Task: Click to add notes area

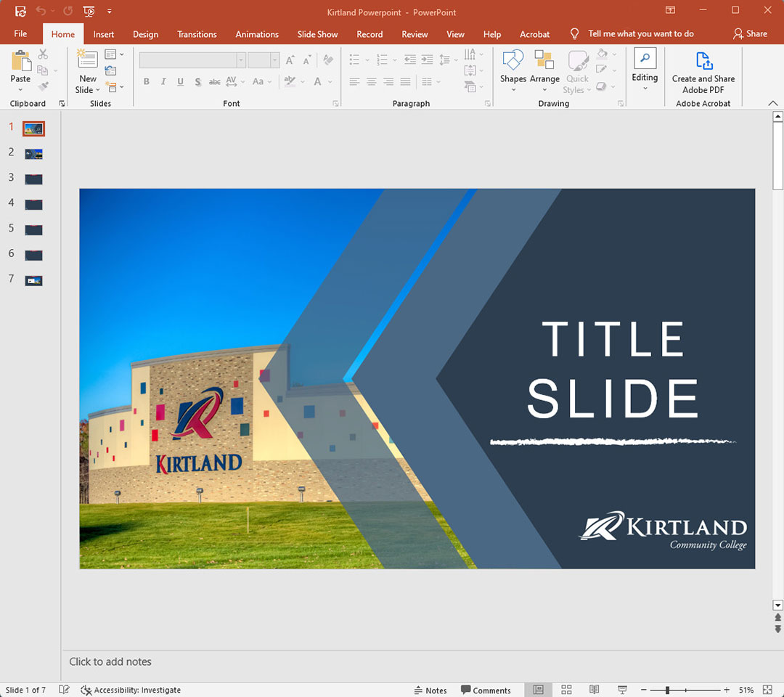Action: [x=110, y=661]
